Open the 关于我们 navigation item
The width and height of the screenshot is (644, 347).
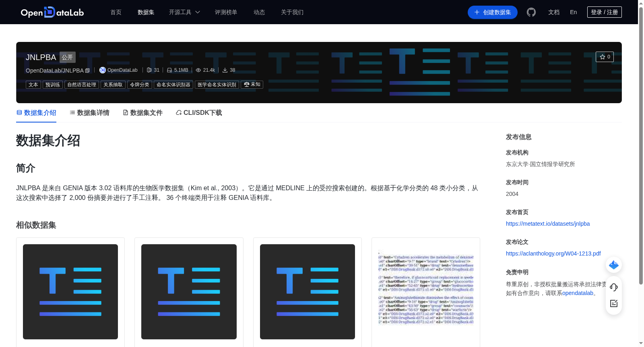coord(292,12)
